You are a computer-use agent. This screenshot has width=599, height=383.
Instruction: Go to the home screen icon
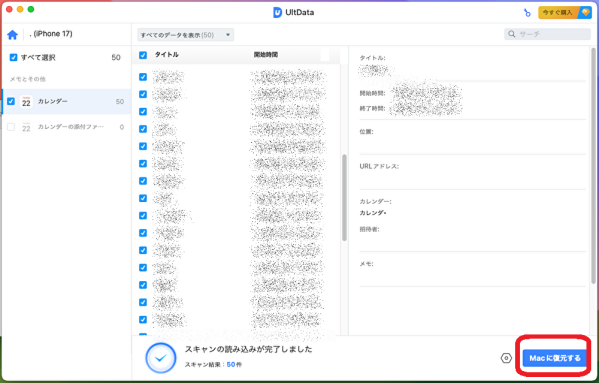click(13, 35)
